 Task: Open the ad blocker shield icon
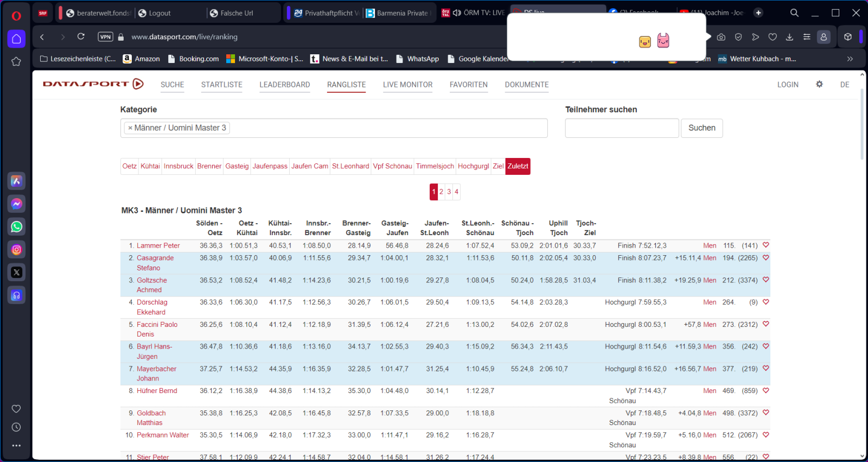738,37
